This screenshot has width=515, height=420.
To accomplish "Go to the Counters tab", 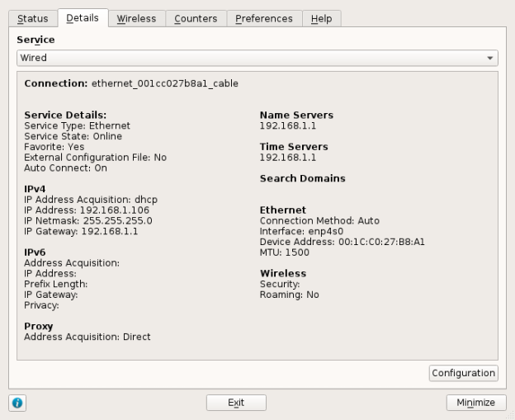I will pos(196,18).
